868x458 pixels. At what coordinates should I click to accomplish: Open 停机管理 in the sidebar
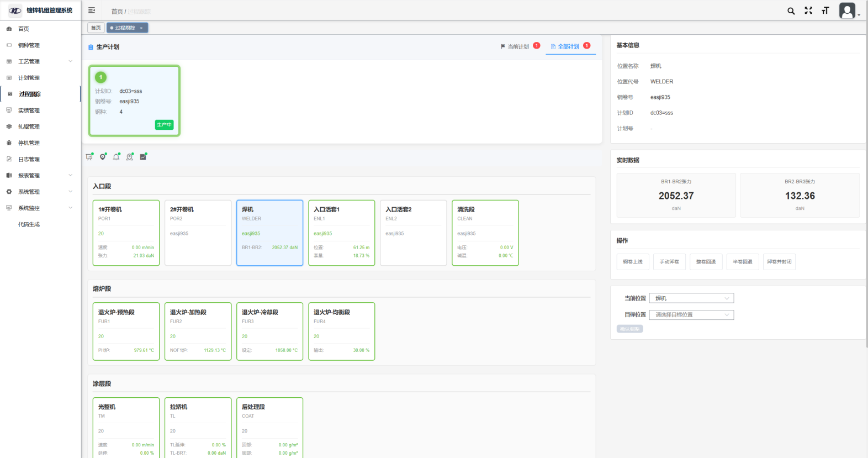pyautogui.click(x=29, y=143)
